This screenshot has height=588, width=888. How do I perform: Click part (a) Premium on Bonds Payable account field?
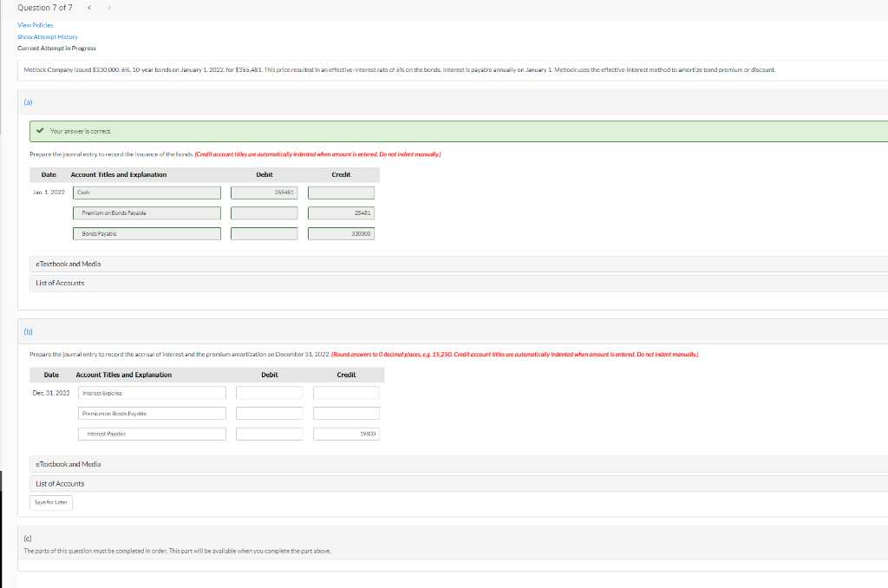(147, 213)
